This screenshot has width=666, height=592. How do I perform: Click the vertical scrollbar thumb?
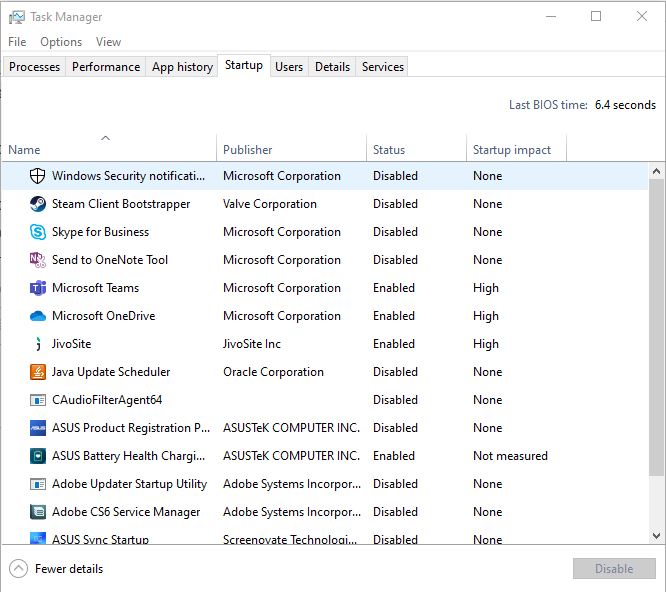coord(656,327)
